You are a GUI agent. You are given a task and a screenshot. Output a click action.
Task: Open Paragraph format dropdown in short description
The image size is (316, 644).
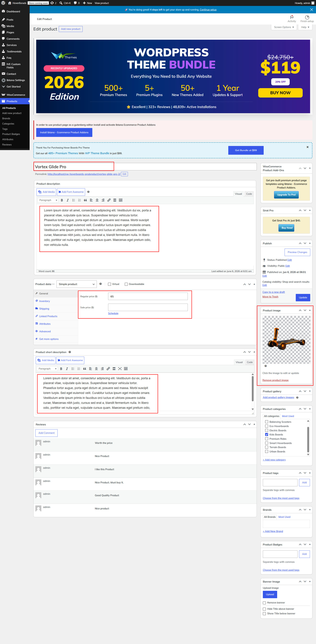click(47, 369)
